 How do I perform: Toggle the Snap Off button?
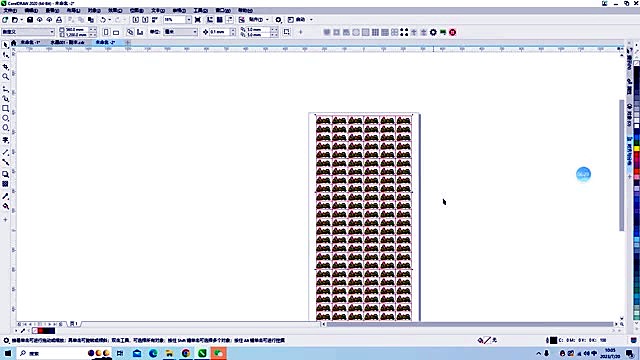pos(242,20)
